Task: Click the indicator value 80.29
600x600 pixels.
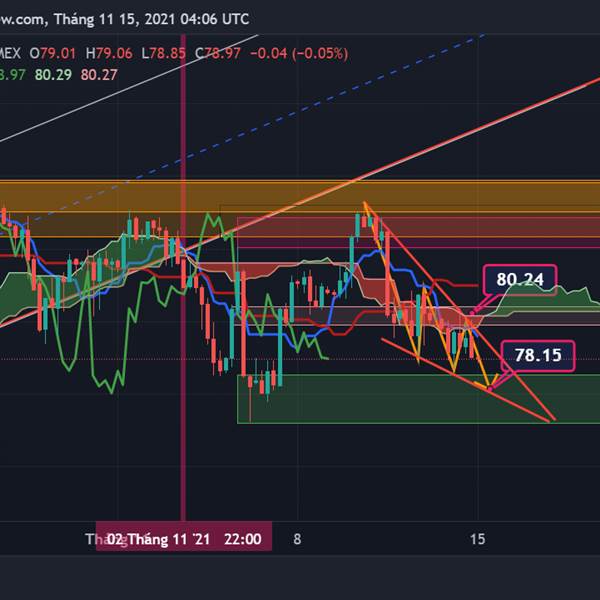Action: coord(53,75)
